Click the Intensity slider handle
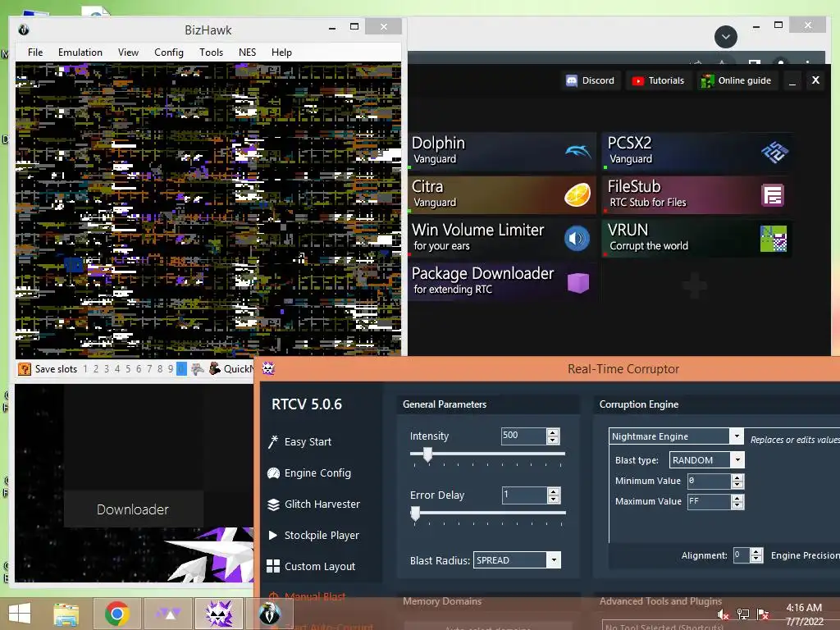The image size is (840, 630). (427, 454)
